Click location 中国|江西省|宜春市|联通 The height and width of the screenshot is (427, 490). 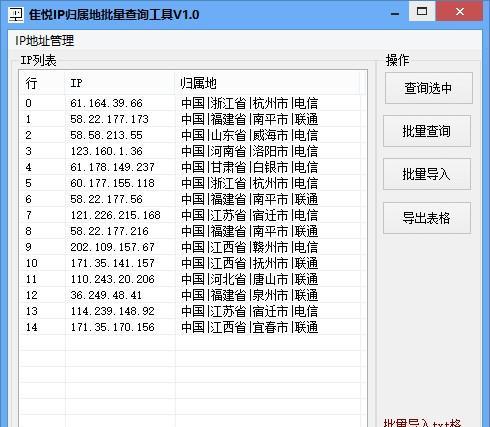(250, 327)
